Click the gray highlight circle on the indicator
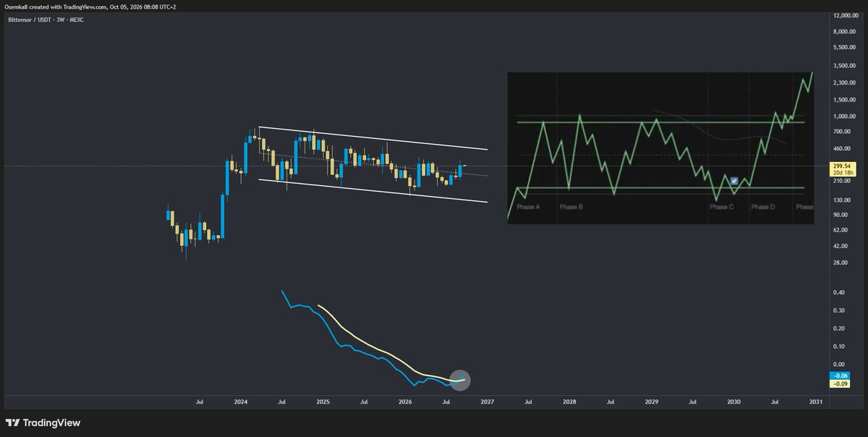The width and height of the screenshot is (868, 437). pyautogui.click(x=460, y=381)
